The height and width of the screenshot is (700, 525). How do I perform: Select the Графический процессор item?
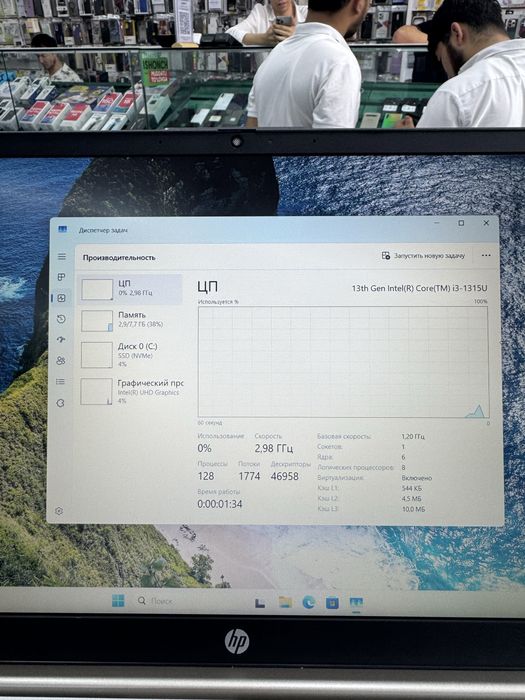(x=130, y=391)
